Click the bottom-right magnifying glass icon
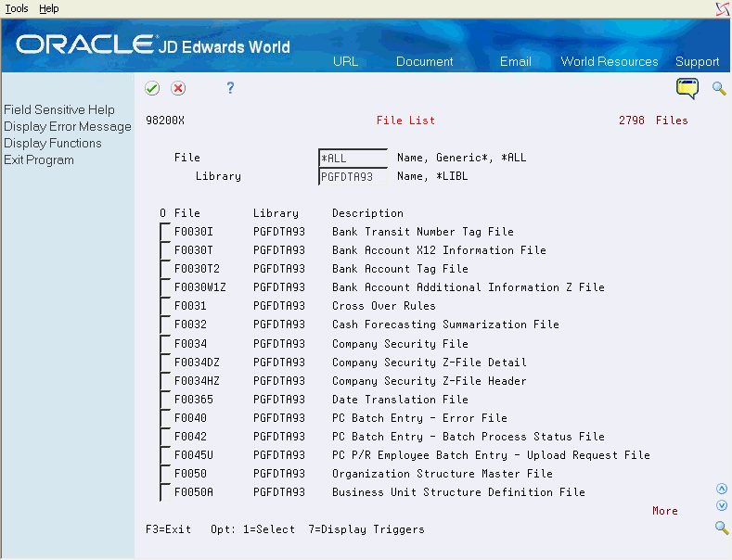This screenshot has width=732, height=560. 722,528
